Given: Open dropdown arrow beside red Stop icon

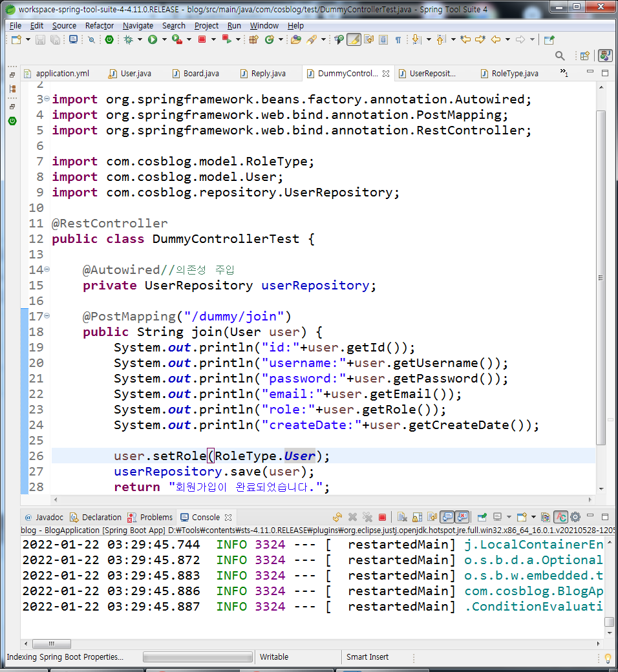Looking at the screenshot, I should coord(213,39).
